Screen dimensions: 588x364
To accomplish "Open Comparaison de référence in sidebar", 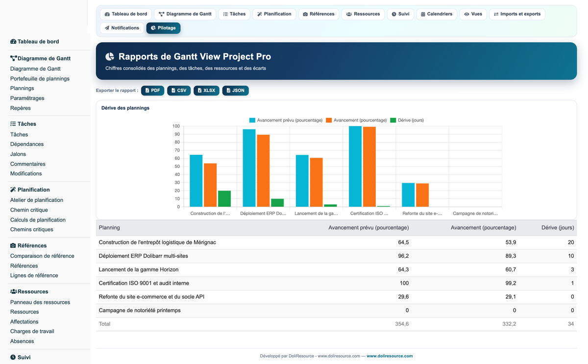I will [x=42, y=256].
